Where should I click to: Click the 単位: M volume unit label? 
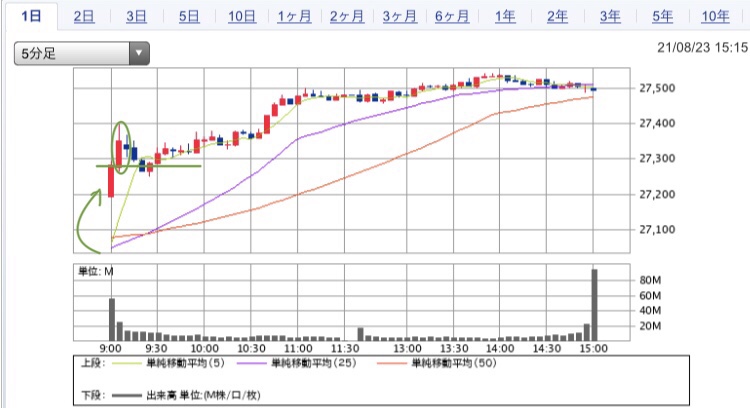[x=96, y=272]
